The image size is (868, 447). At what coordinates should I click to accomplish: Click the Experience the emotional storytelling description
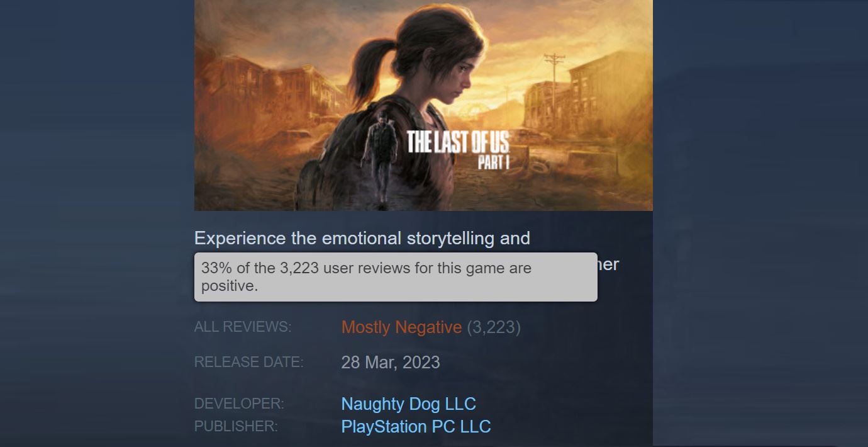point(362,238)
